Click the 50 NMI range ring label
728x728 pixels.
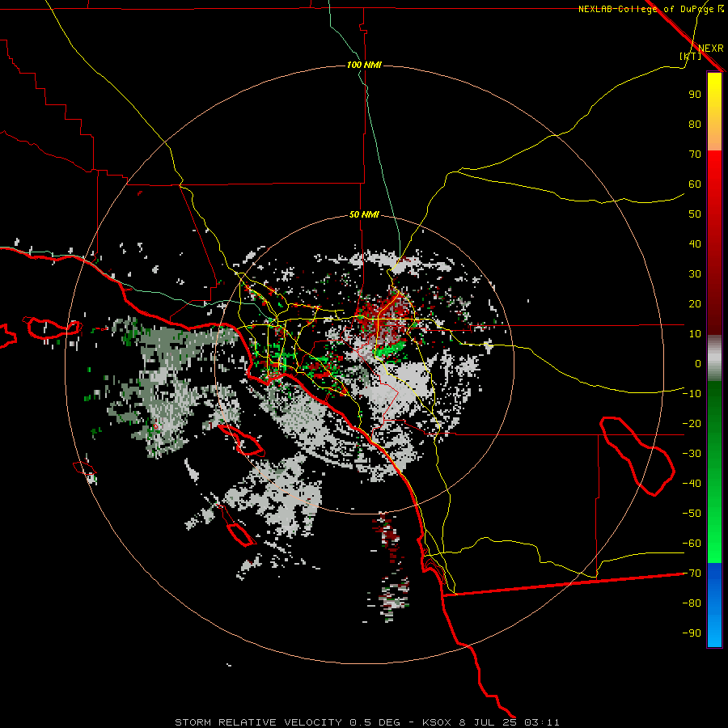tap(364, 214)
